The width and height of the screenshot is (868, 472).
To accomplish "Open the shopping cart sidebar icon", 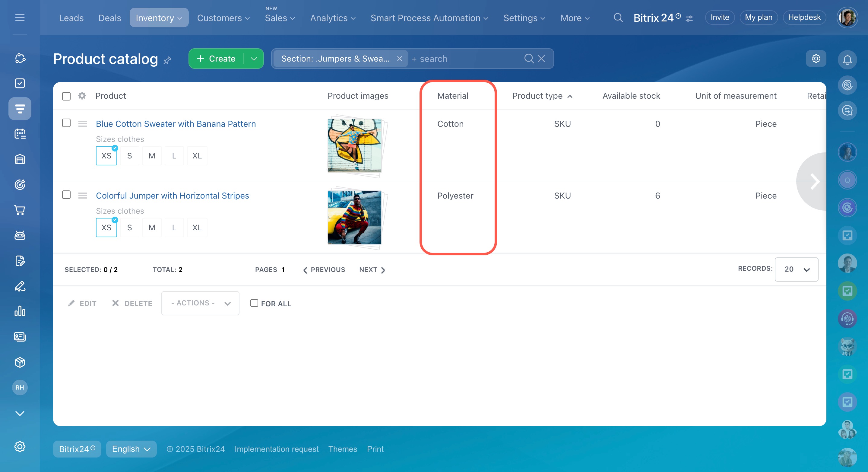I will pos(20,210).
